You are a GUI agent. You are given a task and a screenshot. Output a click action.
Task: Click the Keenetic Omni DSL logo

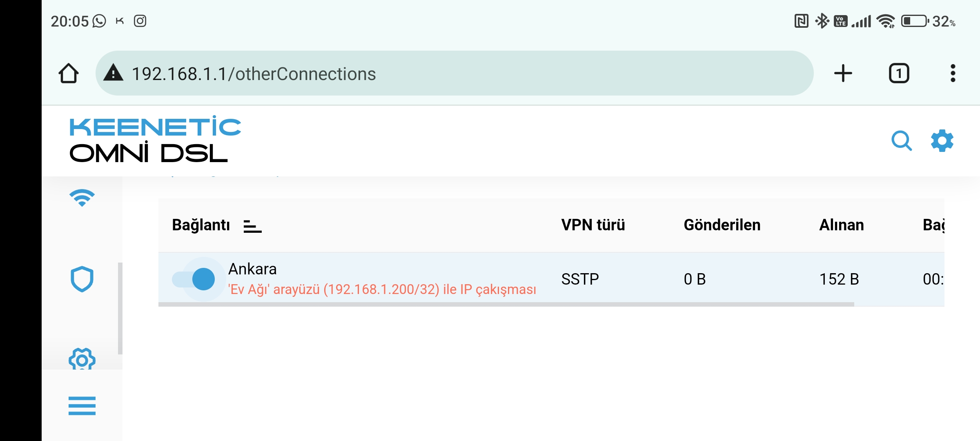tap(155, 139)
